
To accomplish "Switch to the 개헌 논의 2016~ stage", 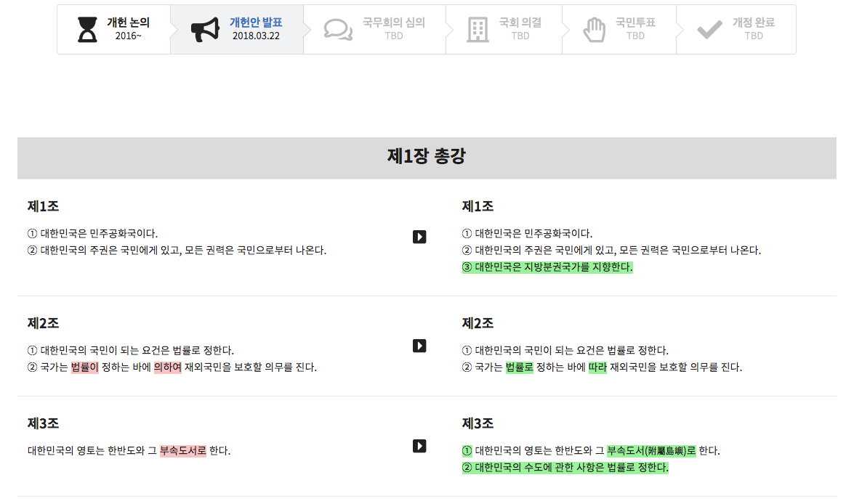I will click(x=113, y=29).
